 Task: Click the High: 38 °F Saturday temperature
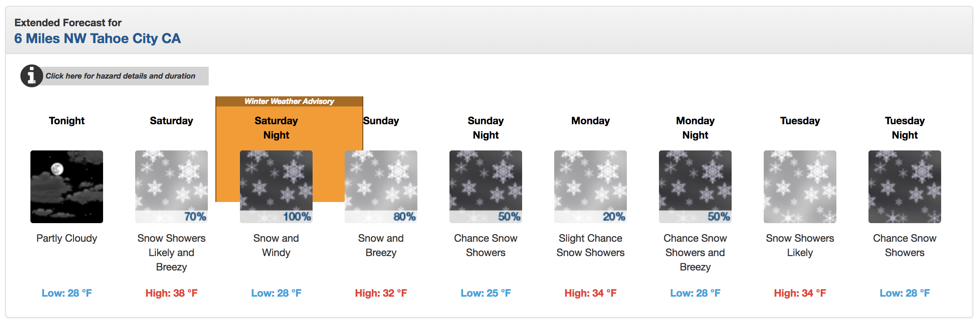171,293
